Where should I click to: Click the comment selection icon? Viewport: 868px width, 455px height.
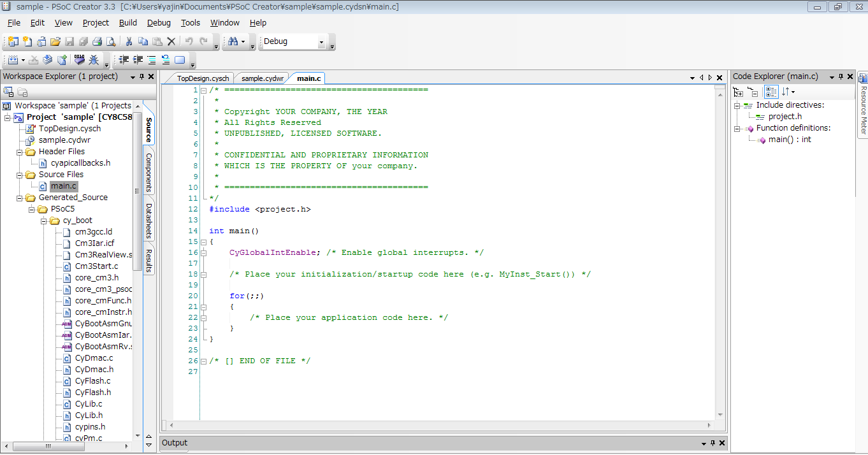click(152, 60)
